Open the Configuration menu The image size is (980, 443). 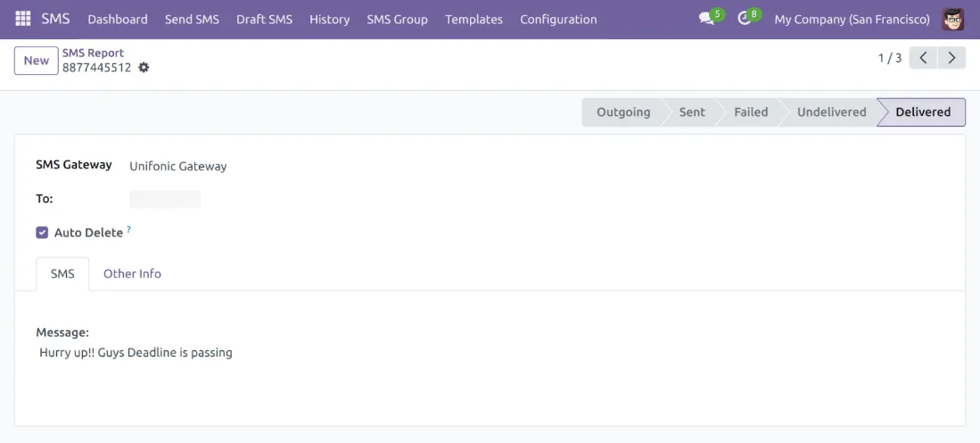pyautogui.click(x=558, y=20)
